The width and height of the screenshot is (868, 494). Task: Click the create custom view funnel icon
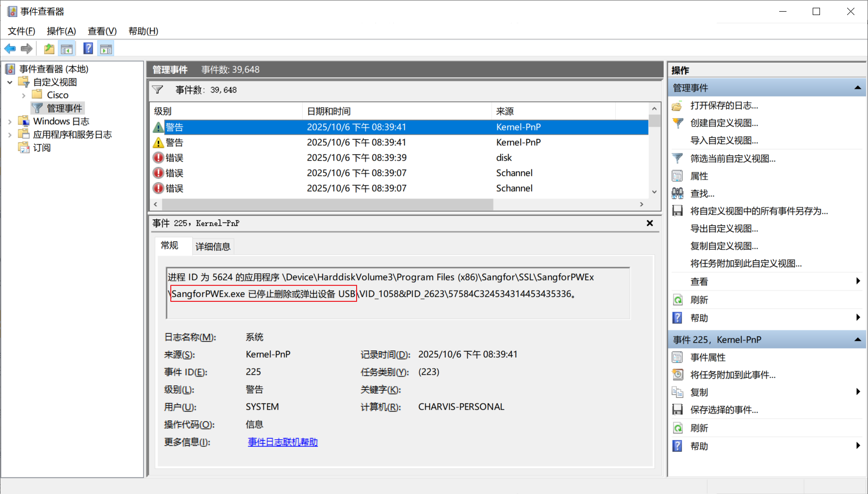pyautogui.click(x=677, y=123)
